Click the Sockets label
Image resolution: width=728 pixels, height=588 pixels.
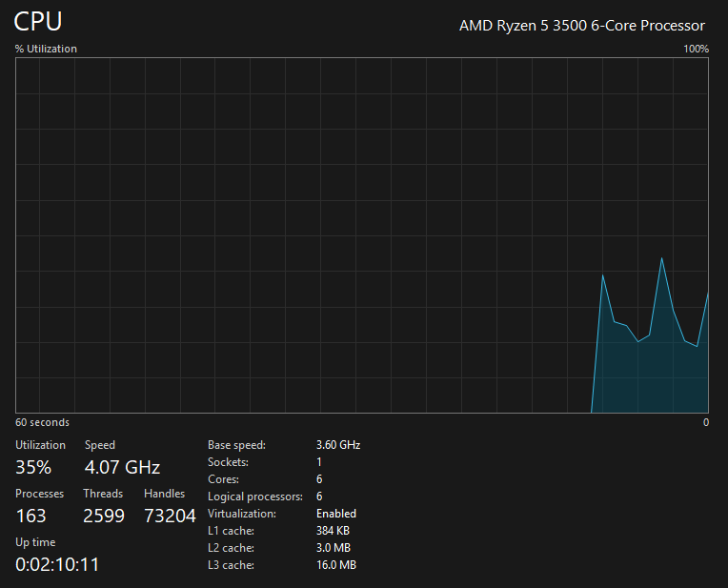[228, 462]
